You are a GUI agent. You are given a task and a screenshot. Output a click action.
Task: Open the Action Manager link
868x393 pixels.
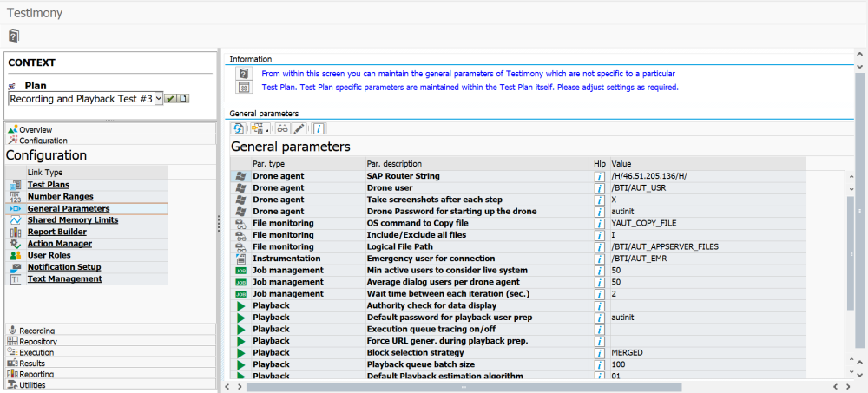60,244
